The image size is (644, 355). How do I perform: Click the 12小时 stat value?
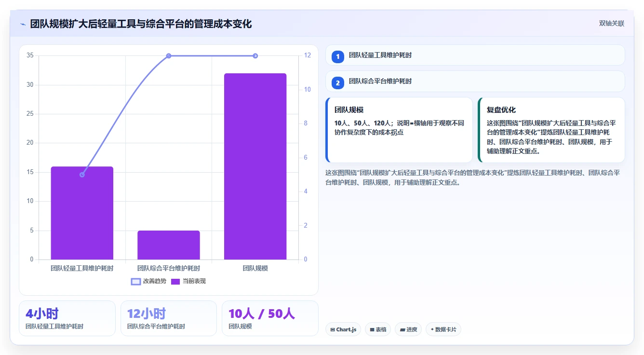[147, 314]
